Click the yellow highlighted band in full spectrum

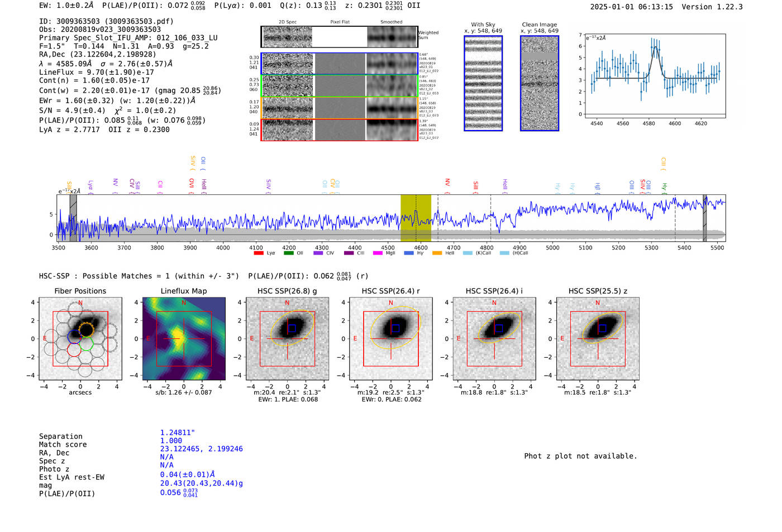[x=416, y=218]
